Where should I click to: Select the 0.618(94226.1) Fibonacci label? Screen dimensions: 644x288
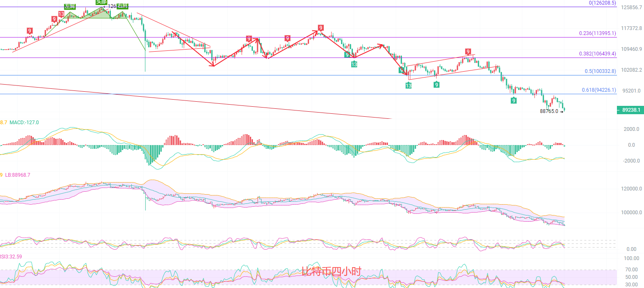pos(599,90)
